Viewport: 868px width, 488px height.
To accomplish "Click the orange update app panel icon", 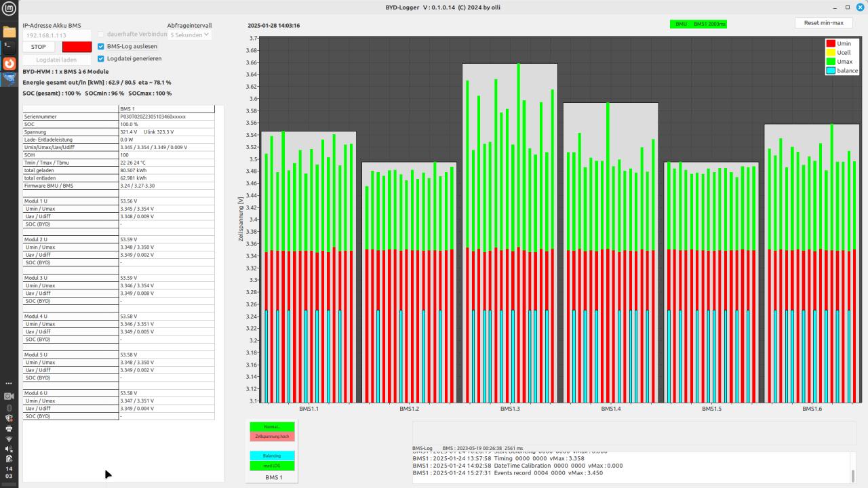I will 9,63.
